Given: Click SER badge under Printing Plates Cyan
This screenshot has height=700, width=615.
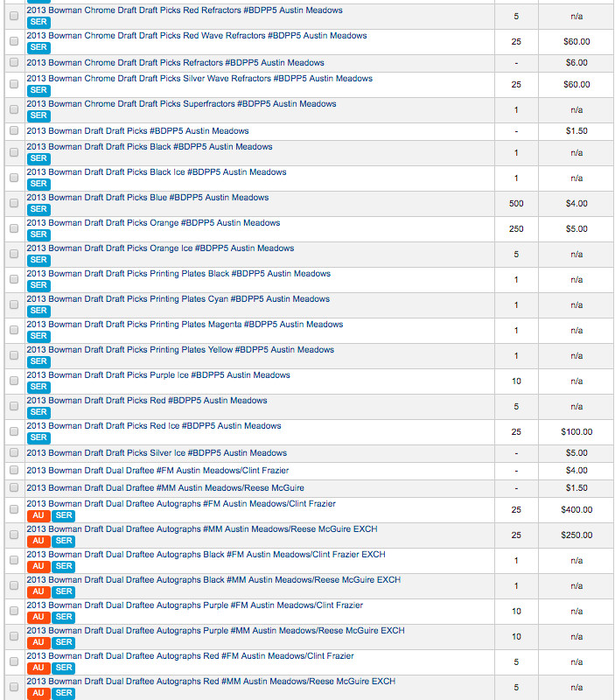Looking at the screenshot, I should [38, 311].
